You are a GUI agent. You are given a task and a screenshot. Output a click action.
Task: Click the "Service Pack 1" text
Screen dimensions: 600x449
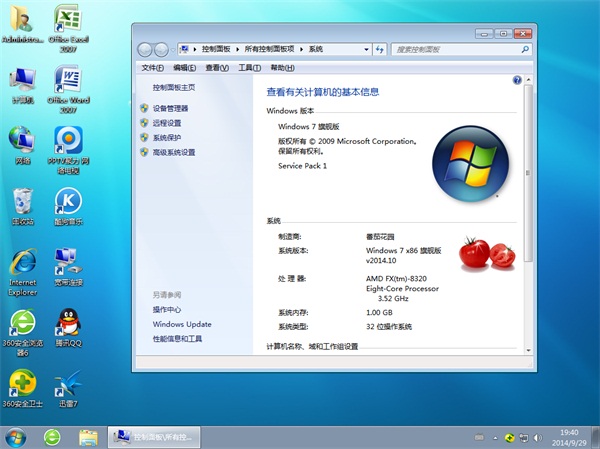pyautogui.click(x=302, y=166)
